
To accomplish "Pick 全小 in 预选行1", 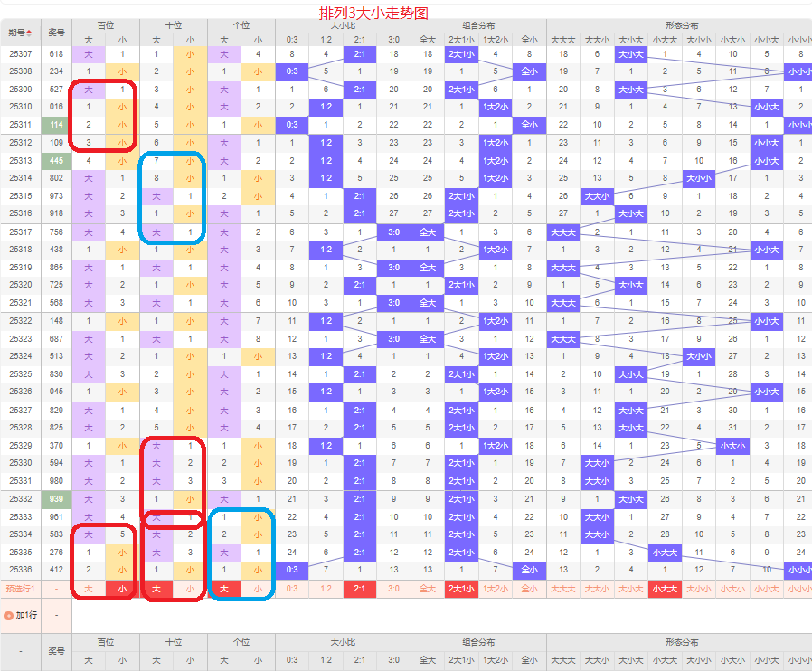I will [x=529, y=589].
